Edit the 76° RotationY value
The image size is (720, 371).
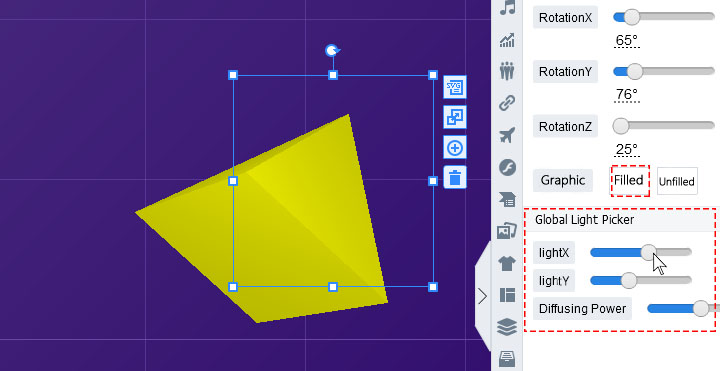(627, 95)
